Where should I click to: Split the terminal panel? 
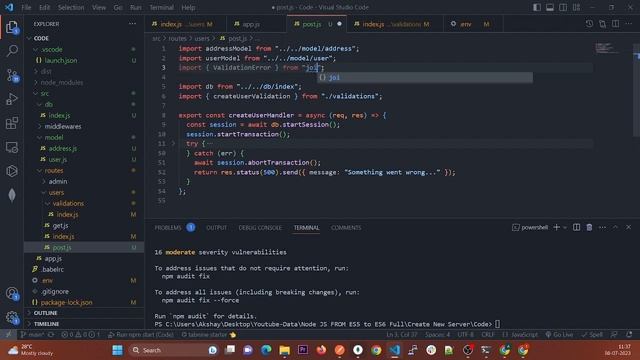coord(576,227)
